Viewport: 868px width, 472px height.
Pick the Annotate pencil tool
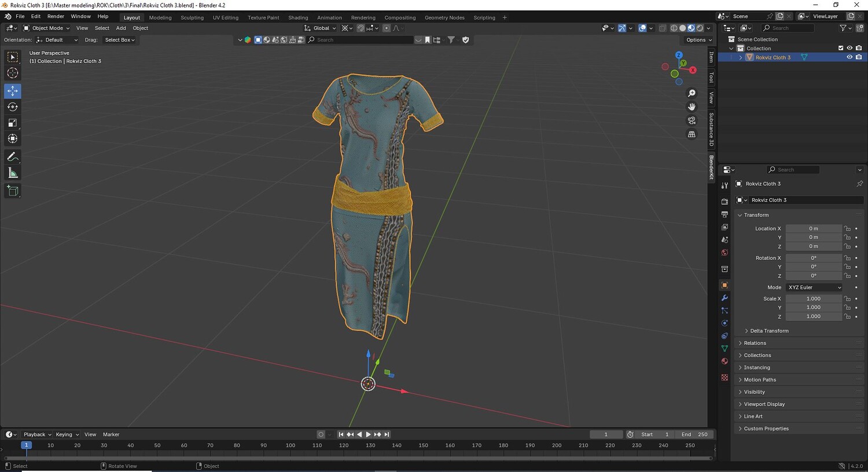[12, 157]
